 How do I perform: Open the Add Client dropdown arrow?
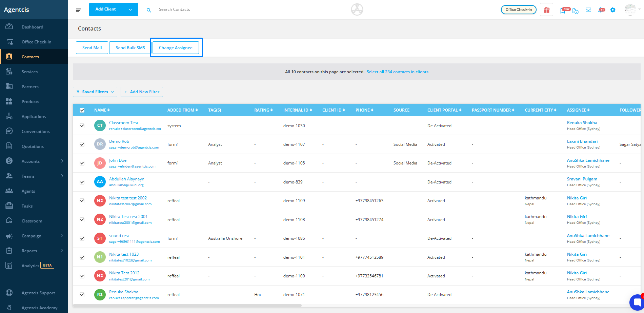click(130, 9)
